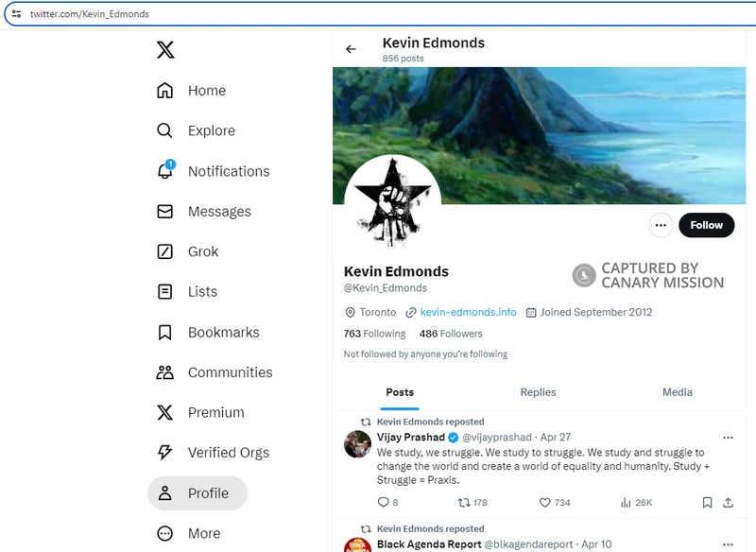View analytics showing 26K views

tap(636, 502)
